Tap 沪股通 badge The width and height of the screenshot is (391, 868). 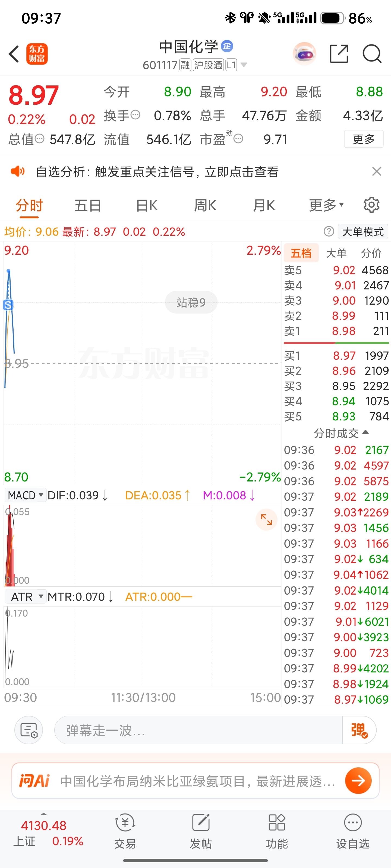coord(208,65)
